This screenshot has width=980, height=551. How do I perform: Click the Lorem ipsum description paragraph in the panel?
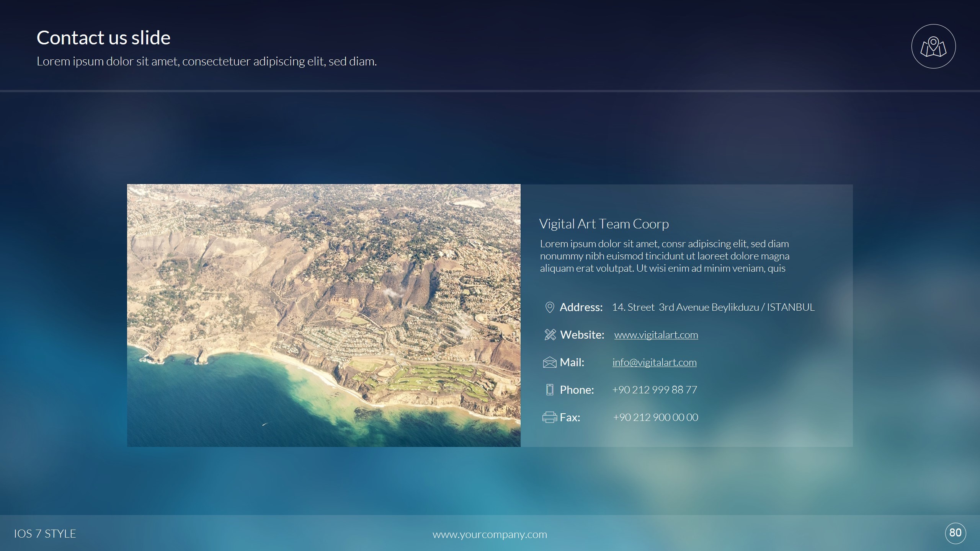pyautogui.click(x=664, y=256)
